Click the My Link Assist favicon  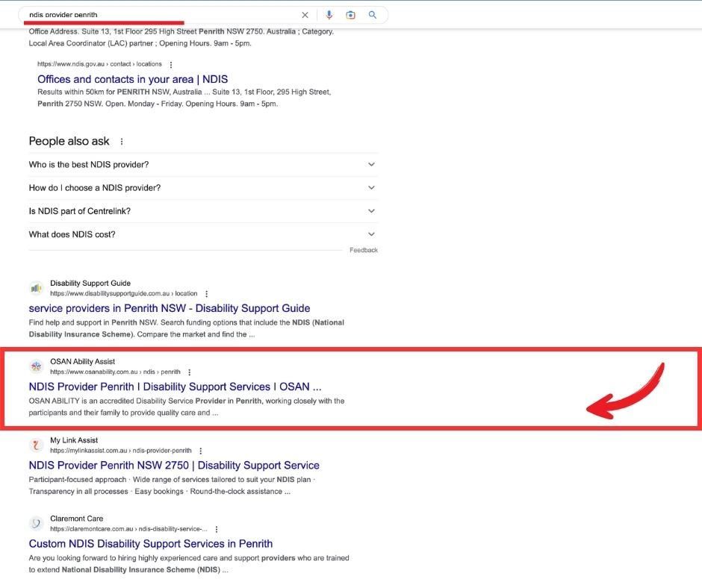[x=37, y=445]
